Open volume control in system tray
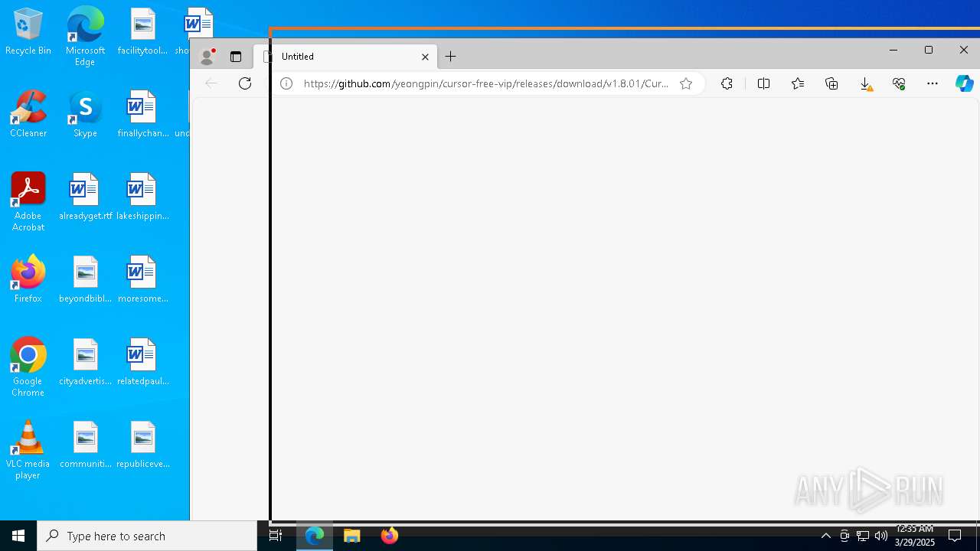 coord(881,536)
